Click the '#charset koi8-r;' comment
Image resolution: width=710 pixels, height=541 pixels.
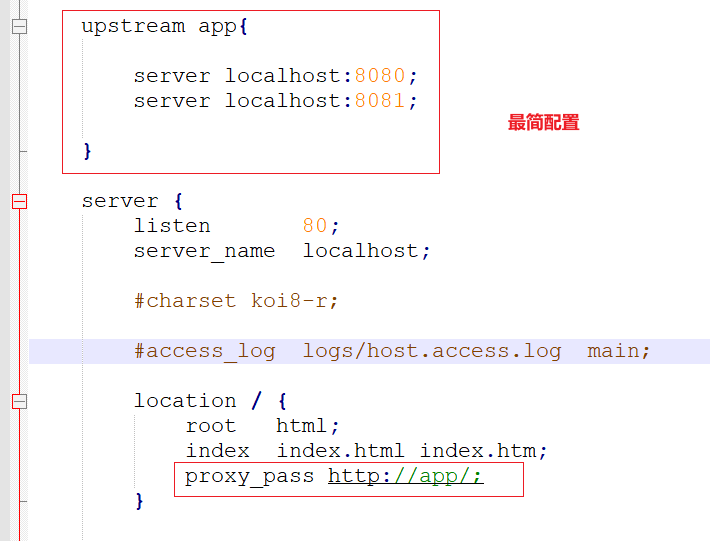pyautogui.click(x=236, y=301)
